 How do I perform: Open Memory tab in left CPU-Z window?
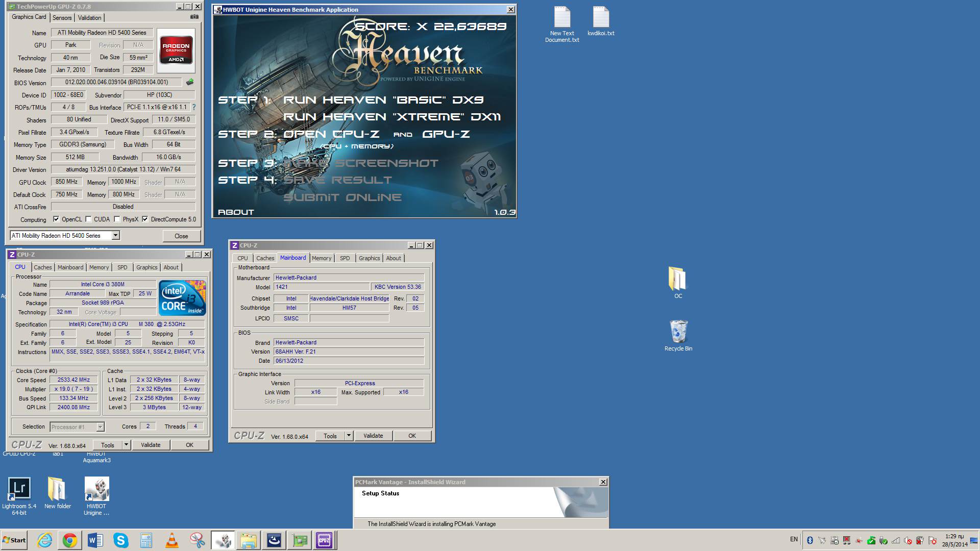[99, 267]
